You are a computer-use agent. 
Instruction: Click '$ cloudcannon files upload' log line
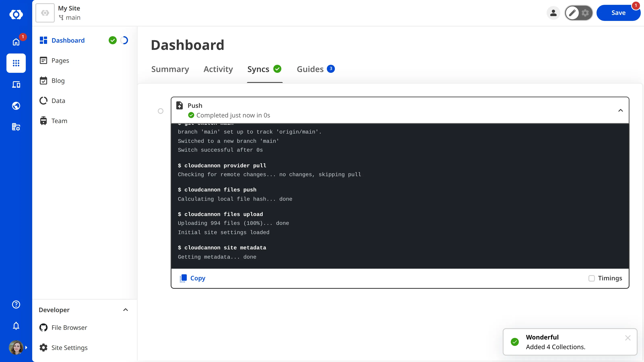[x=220, y=214]
